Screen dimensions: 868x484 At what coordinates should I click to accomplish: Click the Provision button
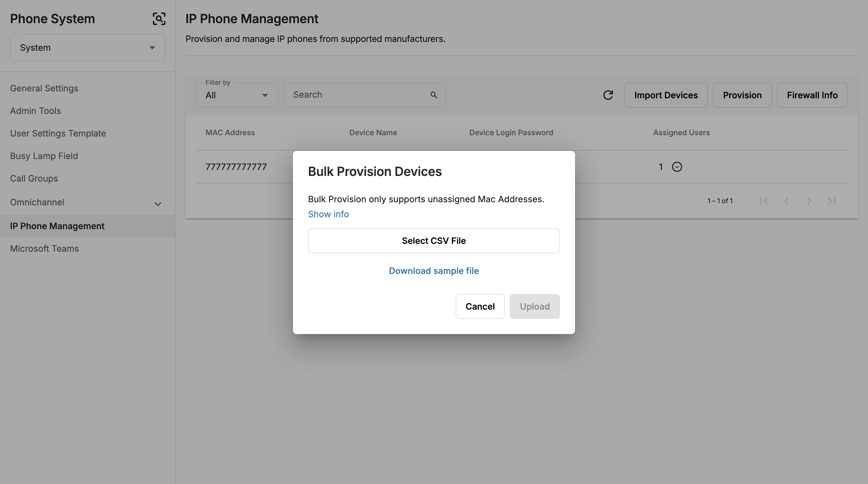(x=742, y=95)
